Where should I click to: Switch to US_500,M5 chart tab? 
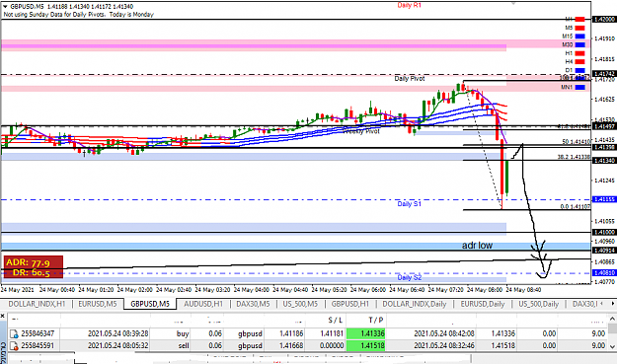(x=300, y=304)
